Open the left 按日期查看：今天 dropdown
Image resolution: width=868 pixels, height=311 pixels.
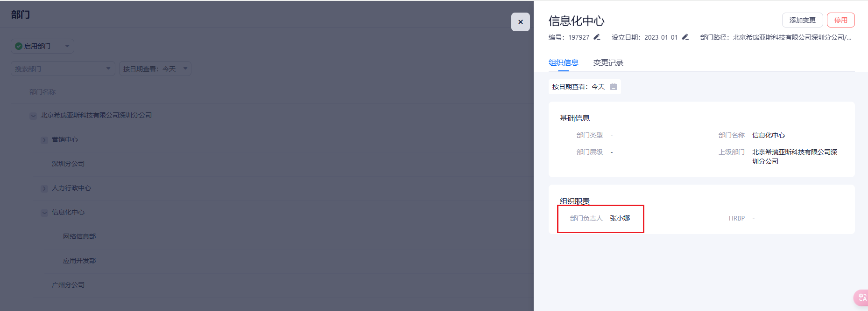tap(185, 69)
